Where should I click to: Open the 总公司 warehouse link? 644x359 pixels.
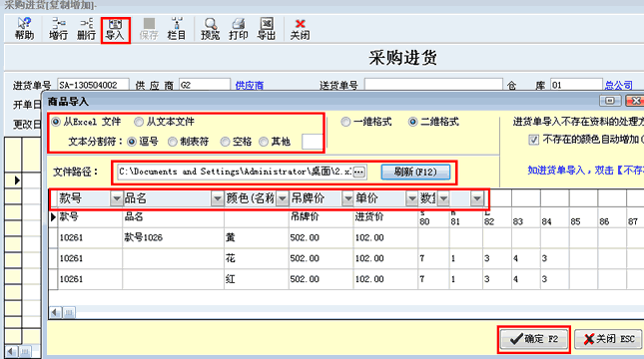[618, 86]
